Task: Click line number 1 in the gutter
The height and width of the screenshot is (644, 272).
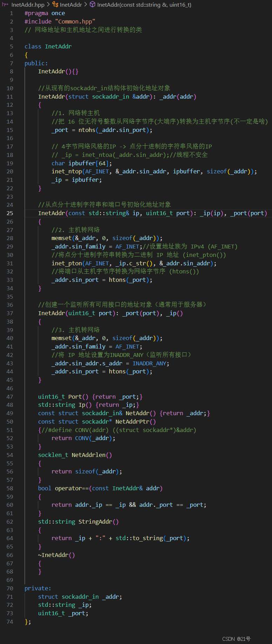Action: click(12, 13)
